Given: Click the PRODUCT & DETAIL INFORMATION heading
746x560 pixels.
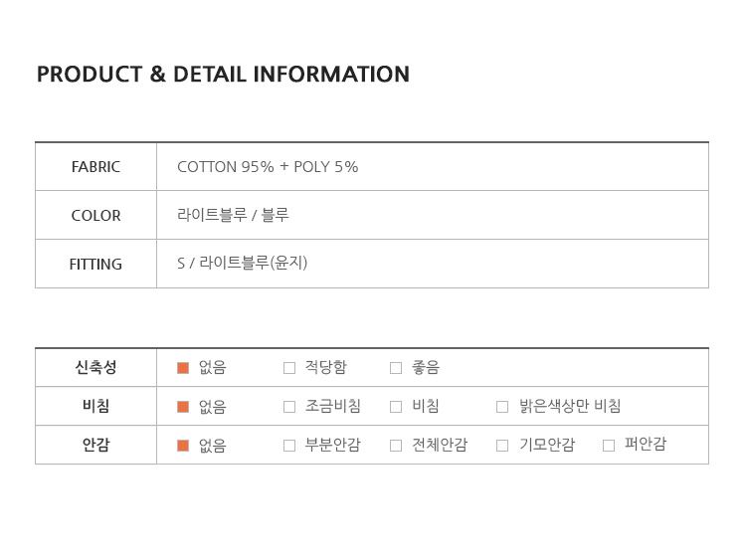Looking at the screenshot, I should coord(223,75).
